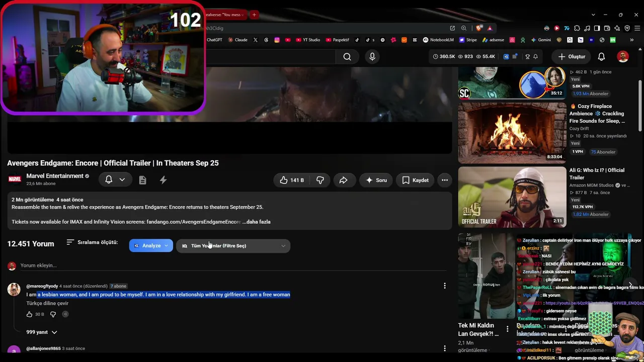Click the Yorum ekleyin comment field
The width and height of the screenshot is (644, 362).
coord(233,265)
